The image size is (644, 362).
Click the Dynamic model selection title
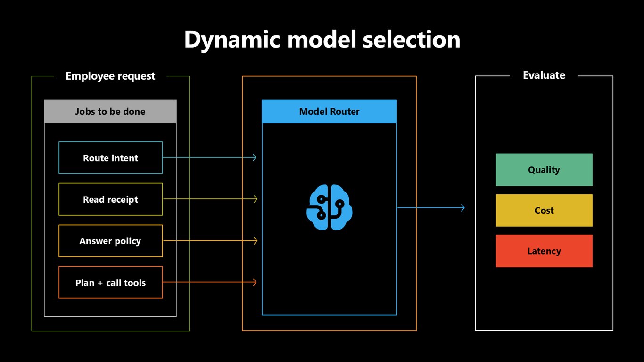tap(322, 40)
